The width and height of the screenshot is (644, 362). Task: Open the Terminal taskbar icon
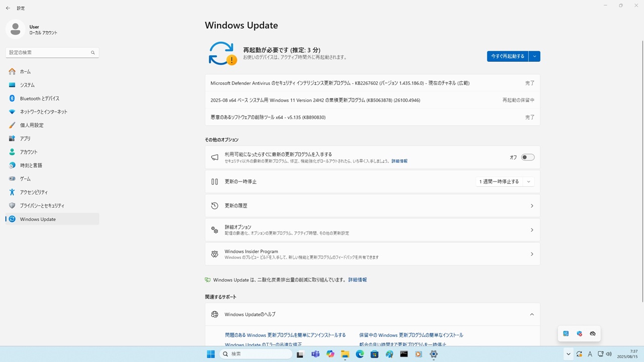[404, 354]
